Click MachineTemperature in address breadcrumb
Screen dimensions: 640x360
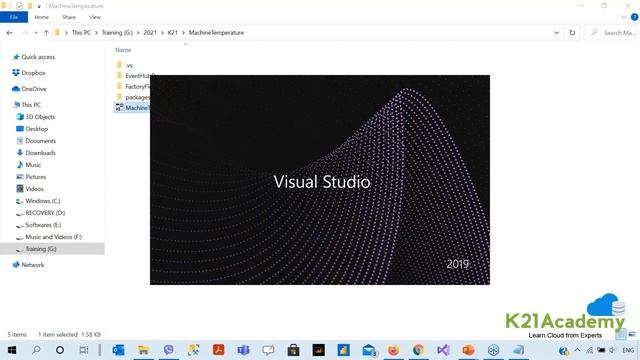(216, 33)
